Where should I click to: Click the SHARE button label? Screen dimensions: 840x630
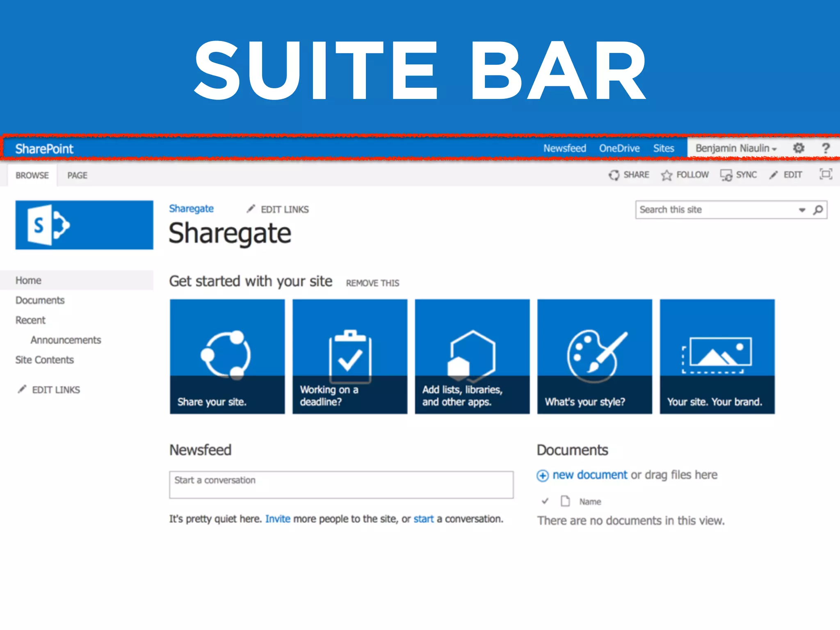[636, 175]
